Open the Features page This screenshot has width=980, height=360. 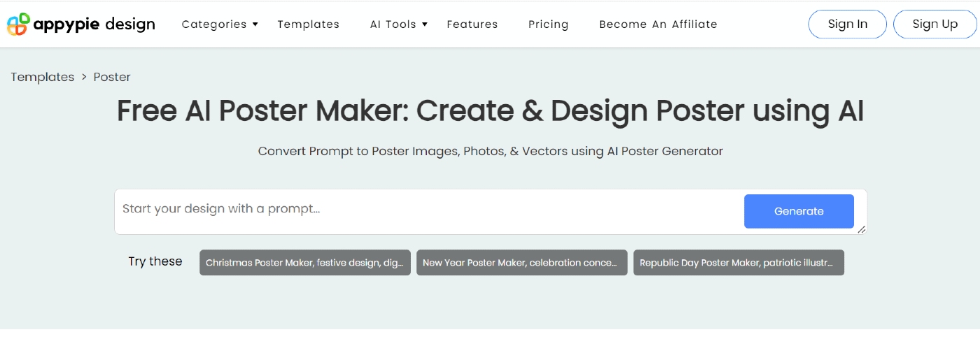(472, 24)
